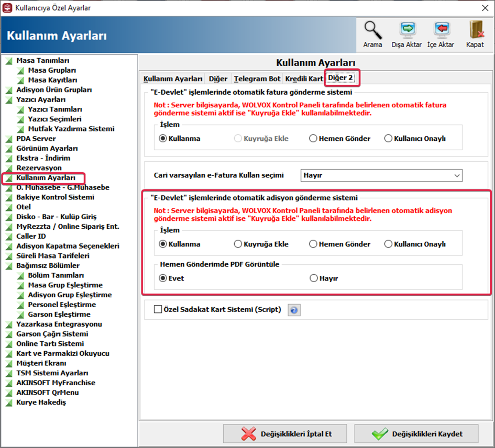Choose Evet for PDF Görüntüle

tap(163, 278)
